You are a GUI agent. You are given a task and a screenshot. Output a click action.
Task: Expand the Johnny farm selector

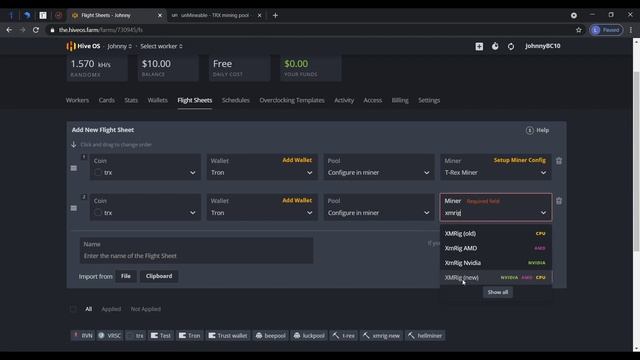point(120,47)
